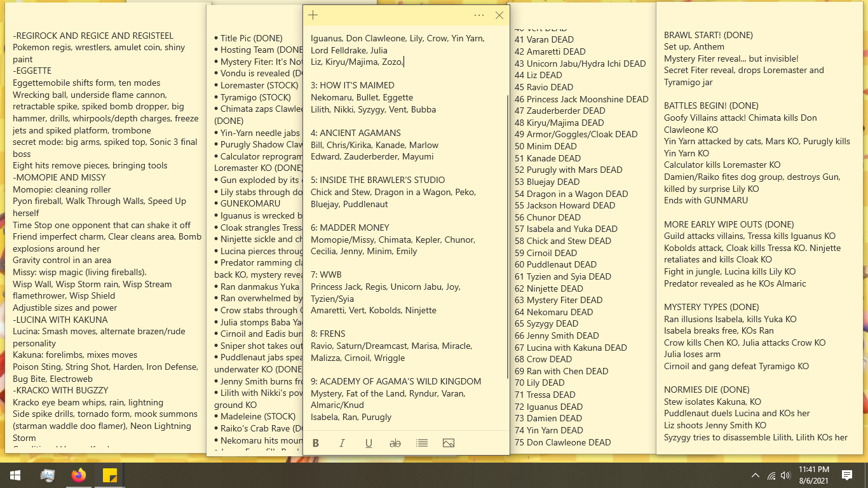Click the line 'Isabela, Ran, Purugly'
Image resolution: width=868 pixels, height=488 pixels.
tap(351, 417)
